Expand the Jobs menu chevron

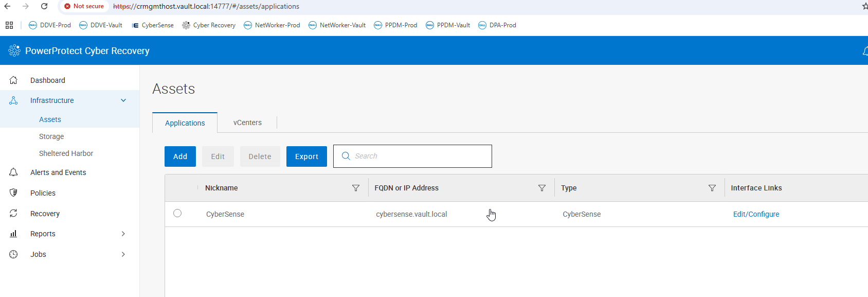(x=123, y=254)
